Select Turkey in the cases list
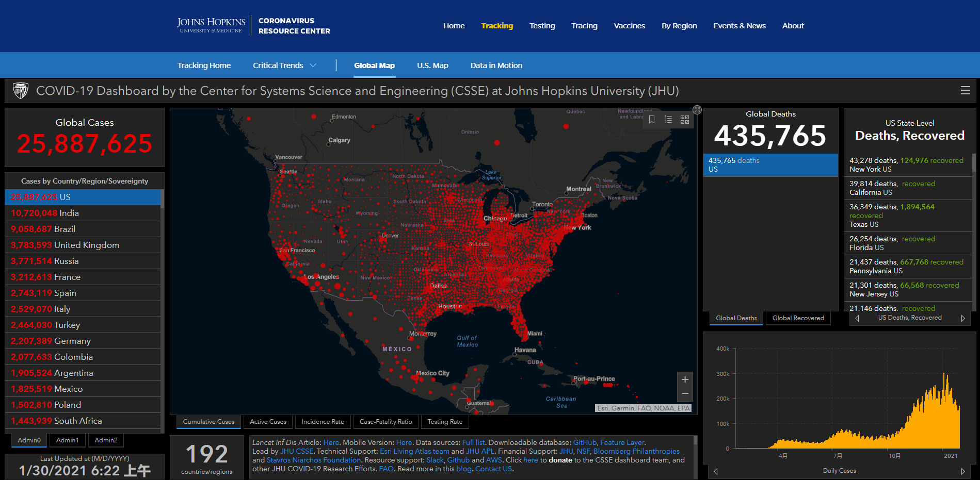 pos(83,325)
